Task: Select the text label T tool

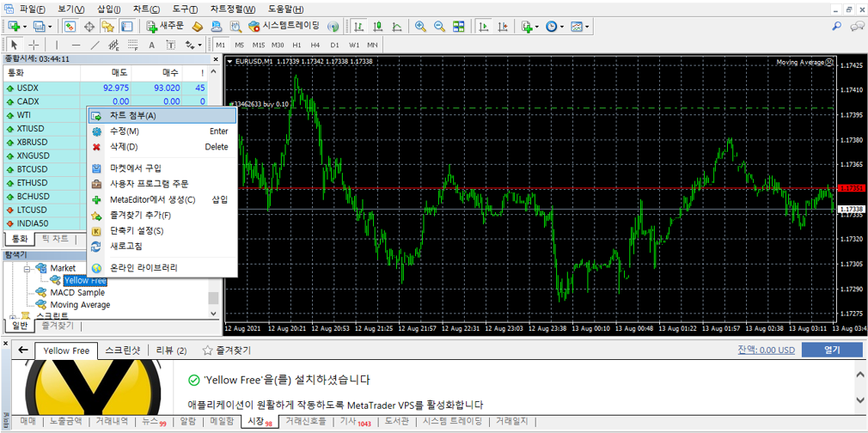Action: point(171,45)
